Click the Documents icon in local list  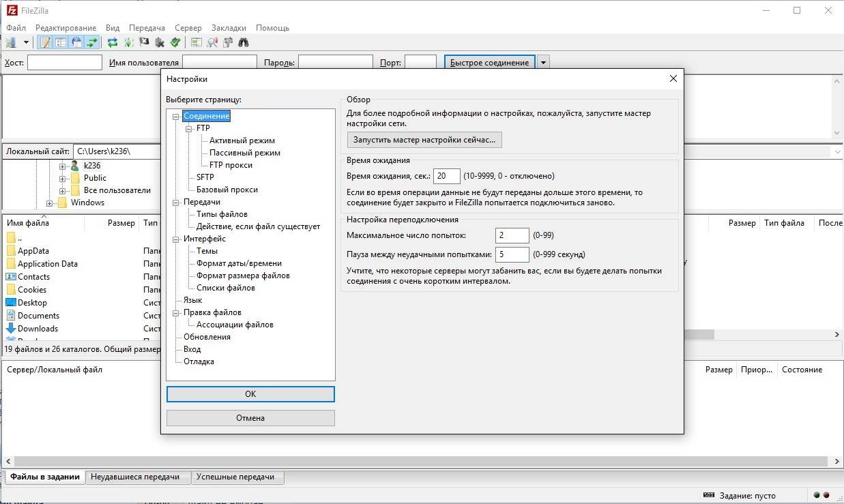(x=11, y=316)
